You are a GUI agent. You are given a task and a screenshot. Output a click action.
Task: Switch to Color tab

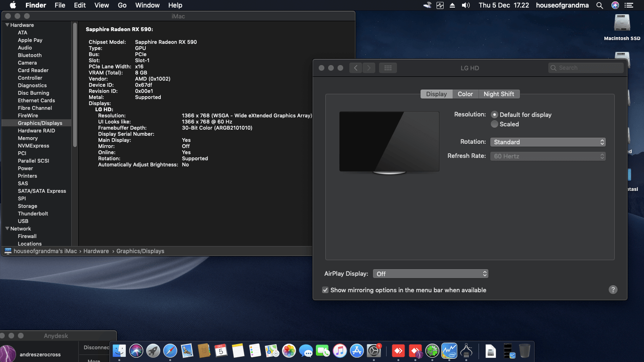pyautogui.click(x=465, y=94)
